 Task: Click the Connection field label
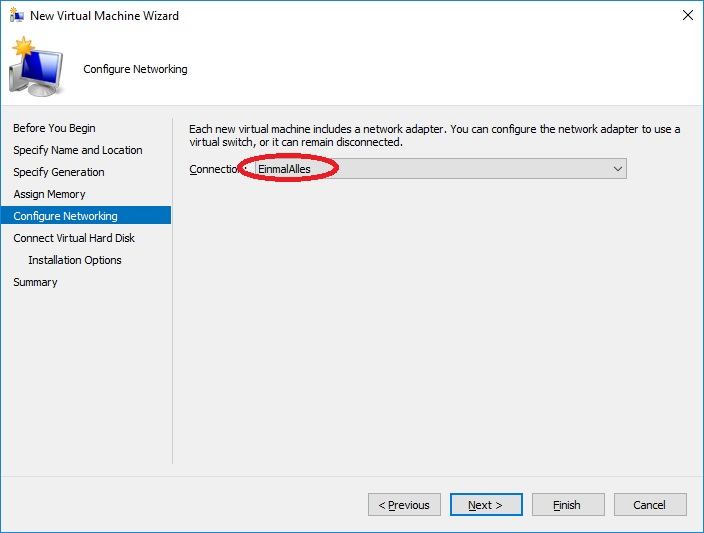215,170
